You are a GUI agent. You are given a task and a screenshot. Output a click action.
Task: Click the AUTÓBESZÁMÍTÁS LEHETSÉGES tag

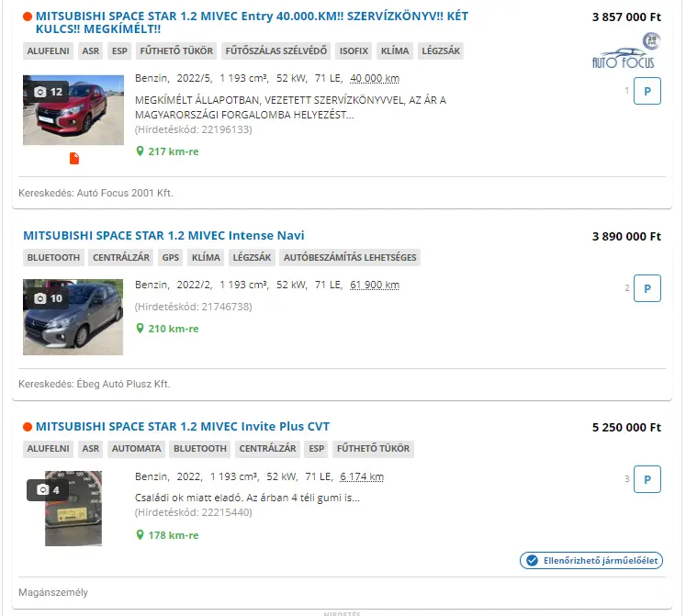pos(350,257)
